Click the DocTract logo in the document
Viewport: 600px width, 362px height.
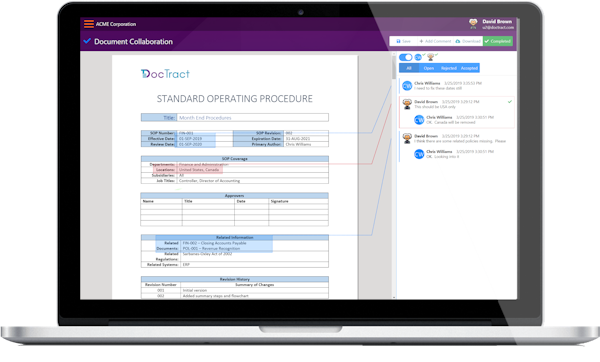pyautogui.click(x=165, y=74)
